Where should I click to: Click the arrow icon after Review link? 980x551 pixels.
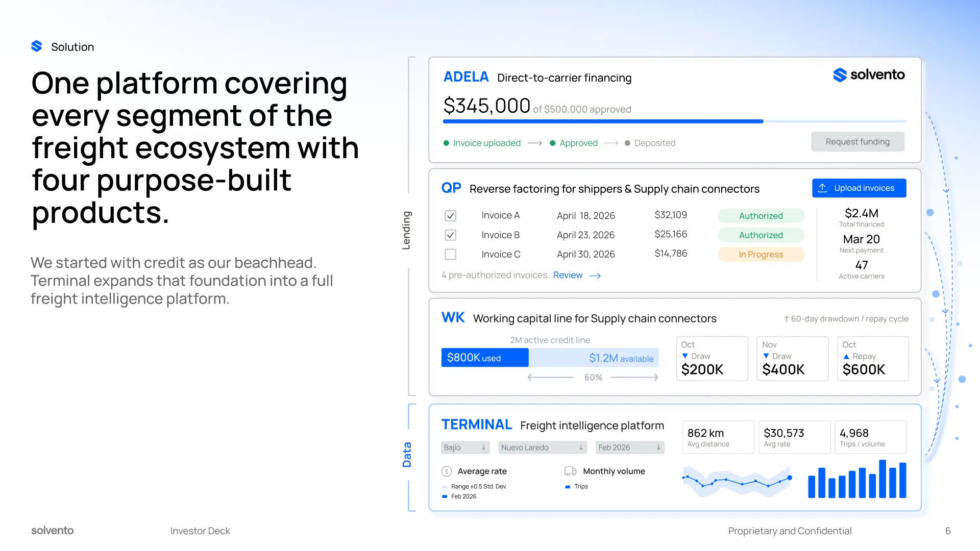tap(595, 275)
